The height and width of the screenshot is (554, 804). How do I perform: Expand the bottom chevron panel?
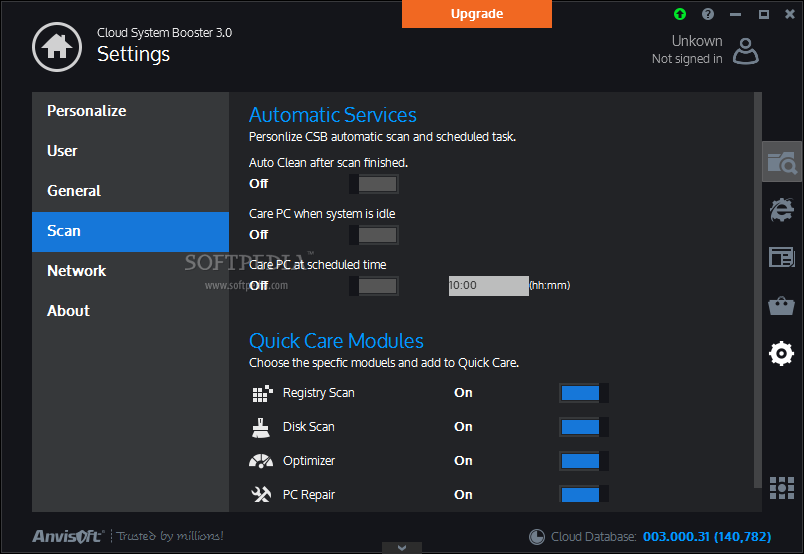(x=402, y=547)
